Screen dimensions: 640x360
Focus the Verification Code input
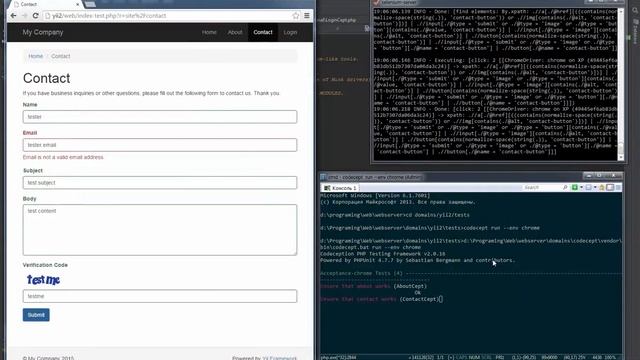click(160, 296)
